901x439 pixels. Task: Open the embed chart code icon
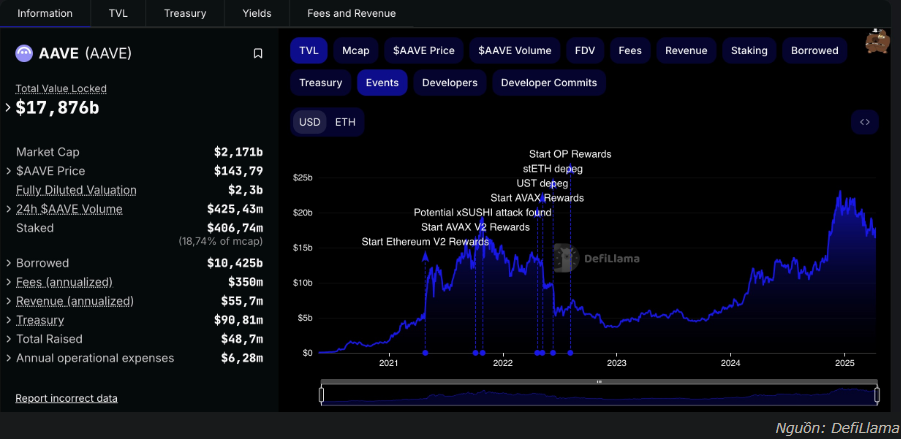point(864,122)
